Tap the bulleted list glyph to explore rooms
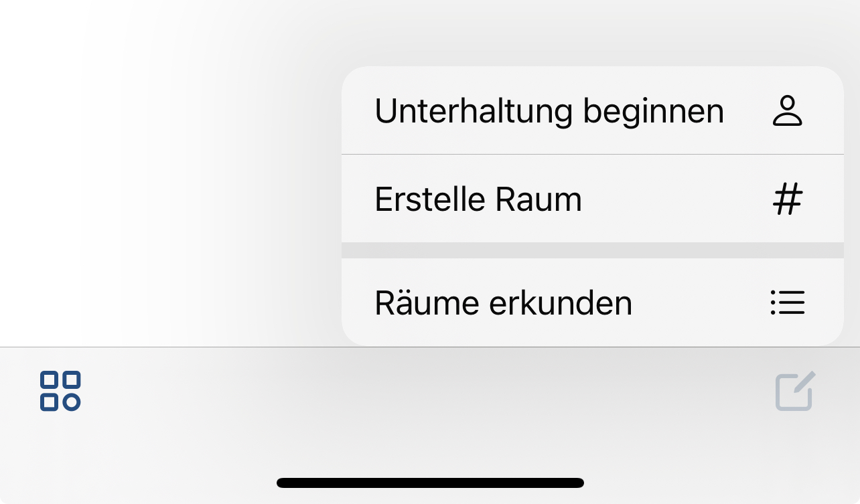This screenshot has width=860, height=504. (x=787, y=303)
